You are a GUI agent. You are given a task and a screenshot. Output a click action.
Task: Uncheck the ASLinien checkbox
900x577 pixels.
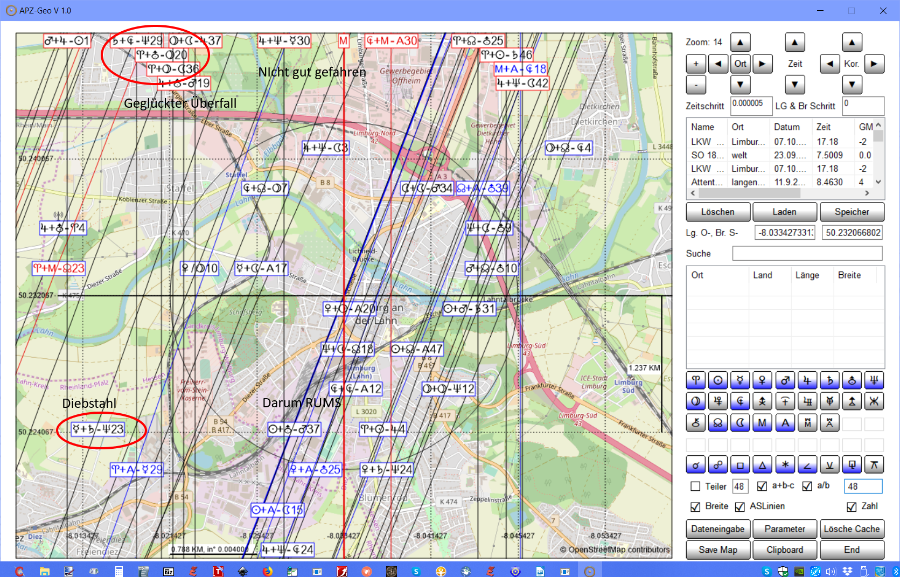(740, 507)
